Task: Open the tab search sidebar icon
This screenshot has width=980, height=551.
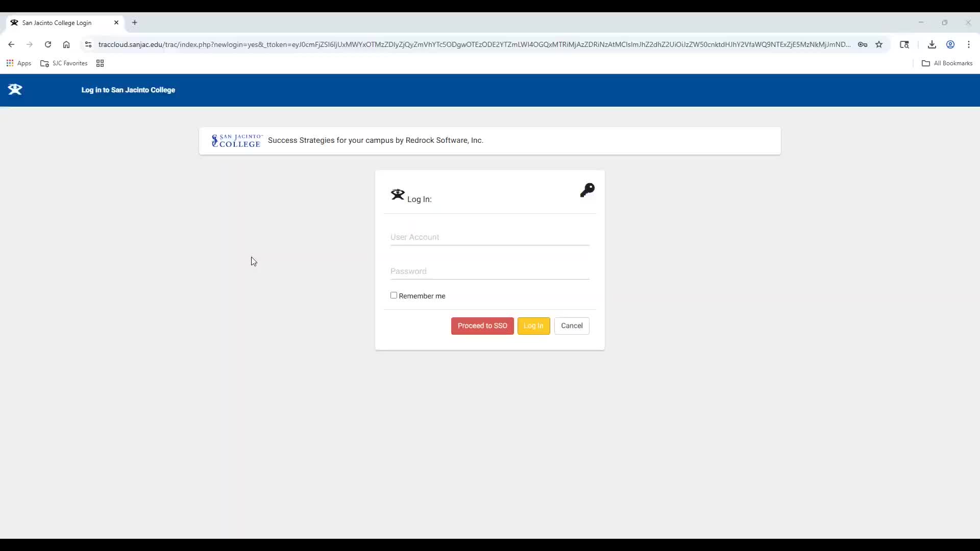Action: pos(904,44)
